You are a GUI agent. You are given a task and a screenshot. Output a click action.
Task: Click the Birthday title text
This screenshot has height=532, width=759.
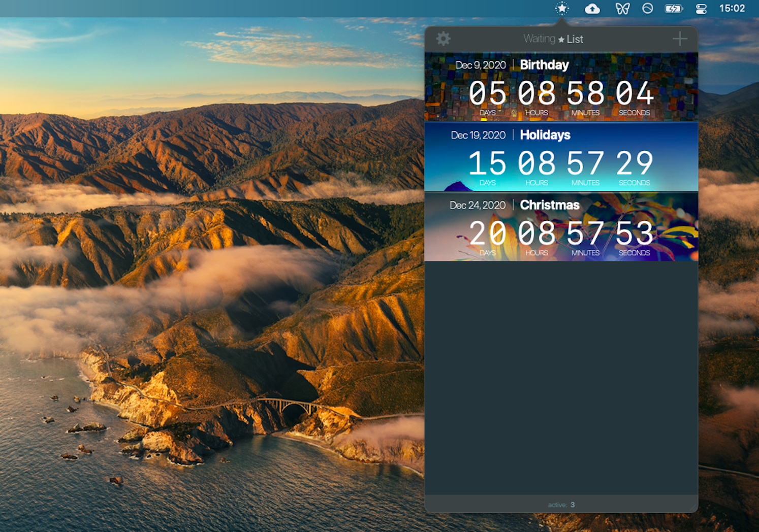[x=544, y=65]
